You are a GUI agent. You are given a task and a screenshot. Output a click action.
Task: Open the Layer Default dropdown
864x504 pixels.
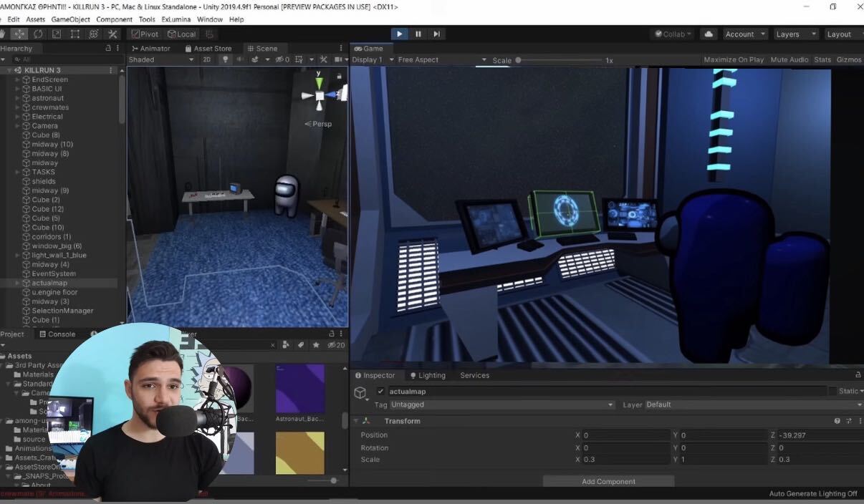754,404
